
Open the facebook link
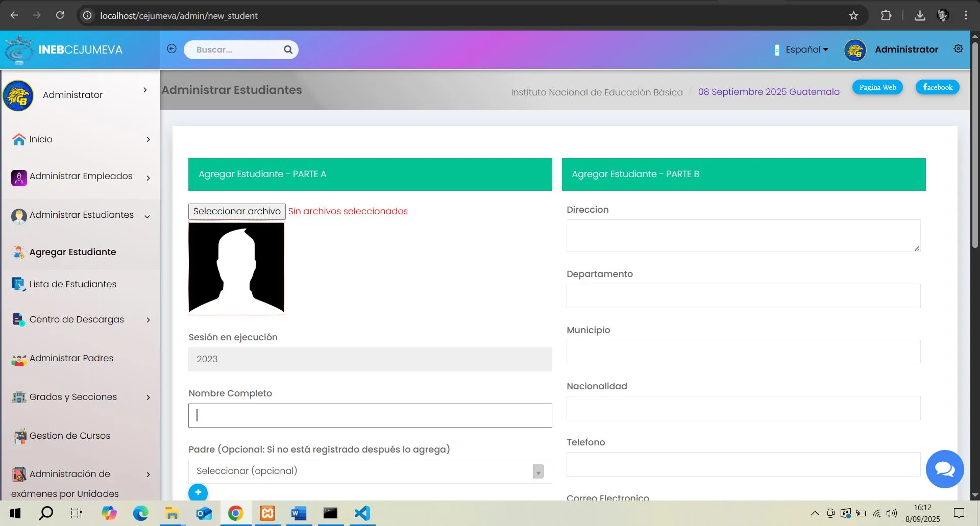tap(937, 87)
